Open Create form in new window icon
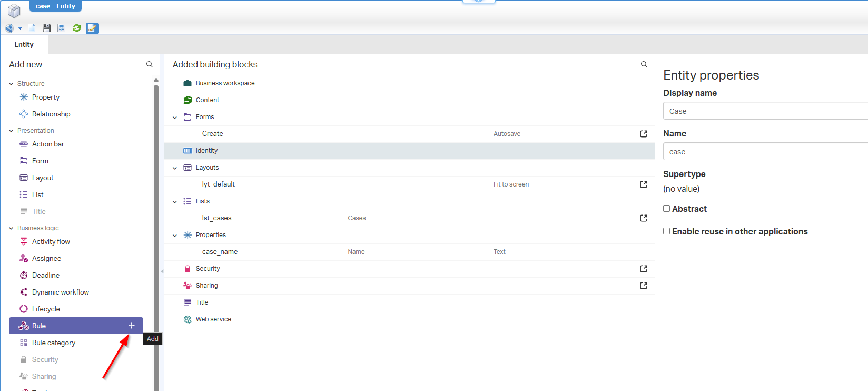This screenshot has height=391, width=868. point(644,134)
